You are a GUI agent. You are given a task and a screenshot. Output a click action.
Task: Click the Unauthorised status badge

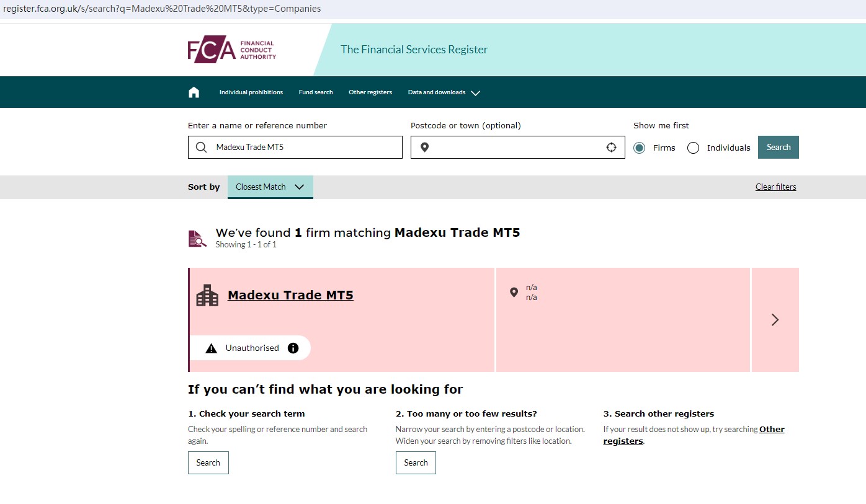pyautogui.click(x=250, y=348)
